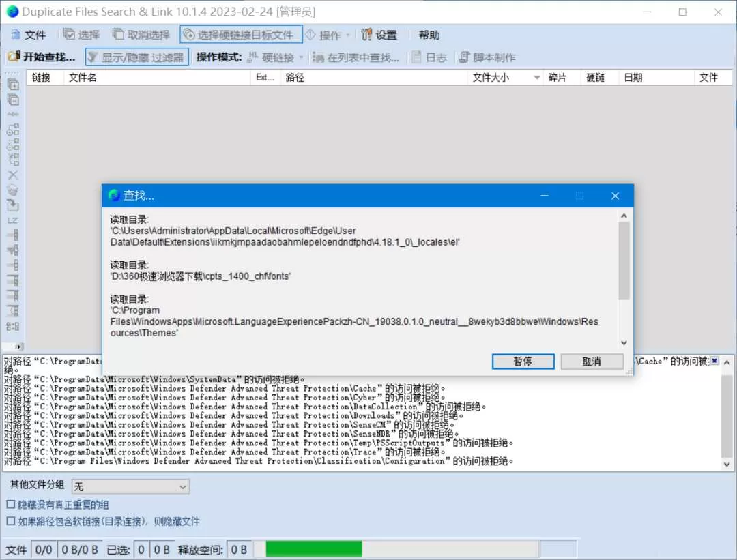Sort by Ext... column header
Image resolution: width=737 pixels, height=560 pixels.
tap(265, 78)
